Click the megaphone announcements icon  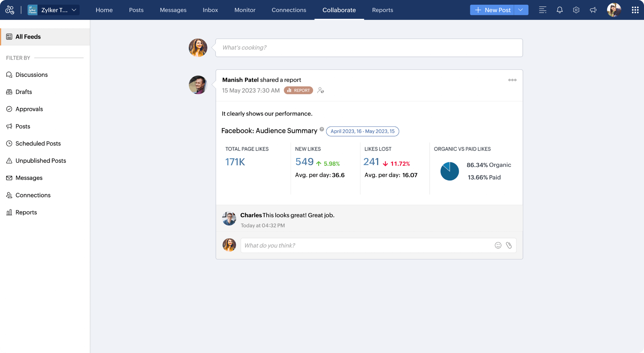pyautogui.click(x=593, y=10)
